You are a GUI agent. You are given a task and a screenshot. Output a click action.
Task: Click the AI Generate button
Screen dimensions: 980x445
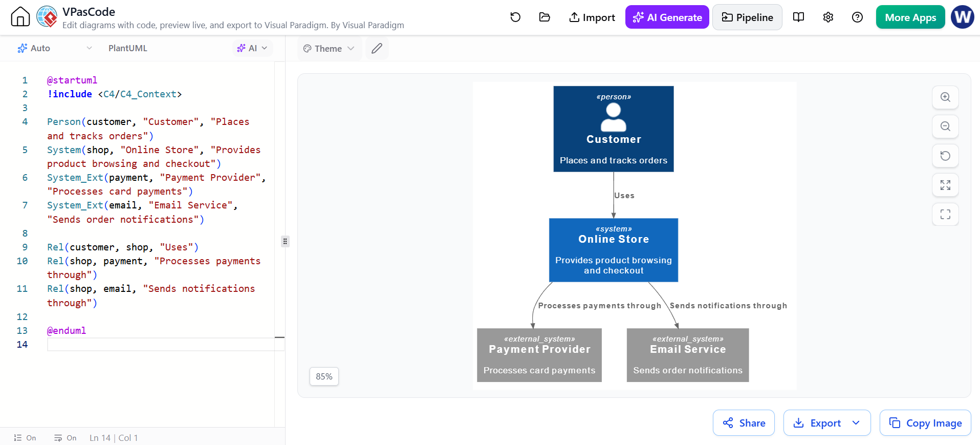click(x=667, y=17)
